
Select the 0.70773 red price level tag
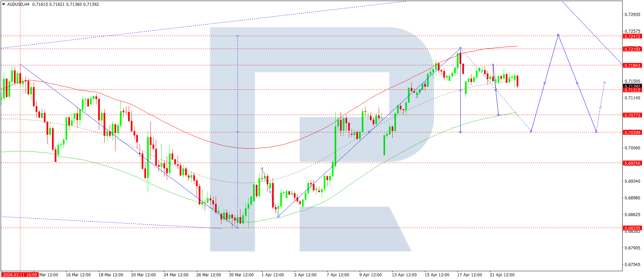[x=632, y=115]
